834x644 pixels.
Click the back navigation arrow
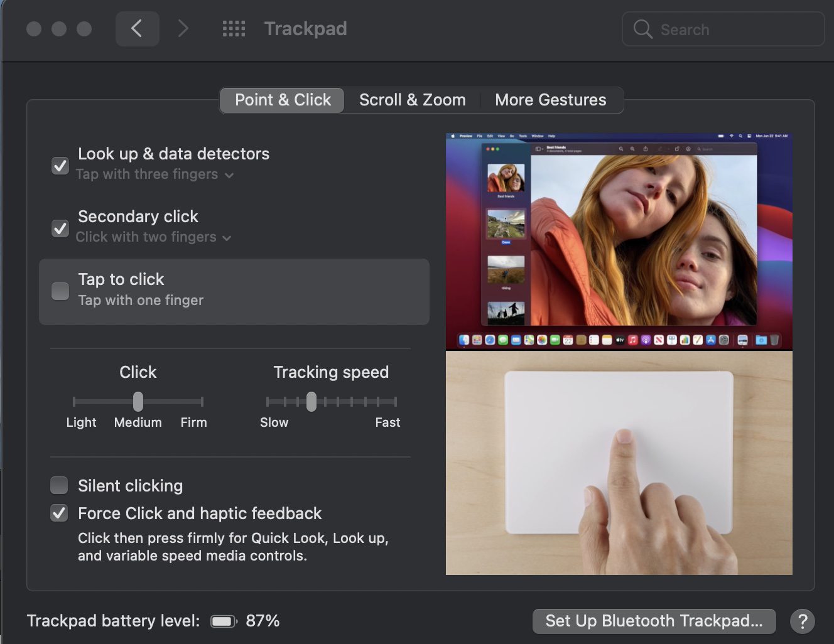[x=137, y=29]
